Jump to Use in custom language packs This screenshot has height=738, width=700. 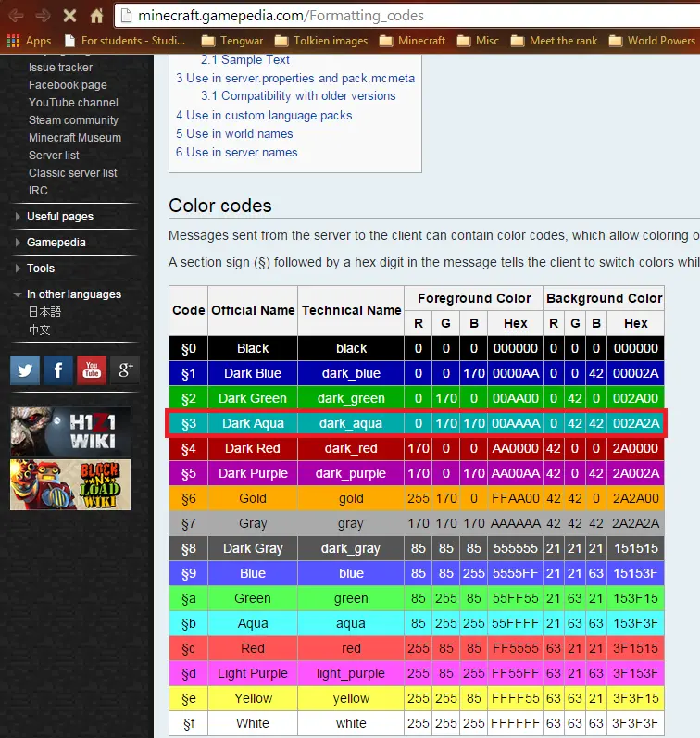click(x=264, y=116)
